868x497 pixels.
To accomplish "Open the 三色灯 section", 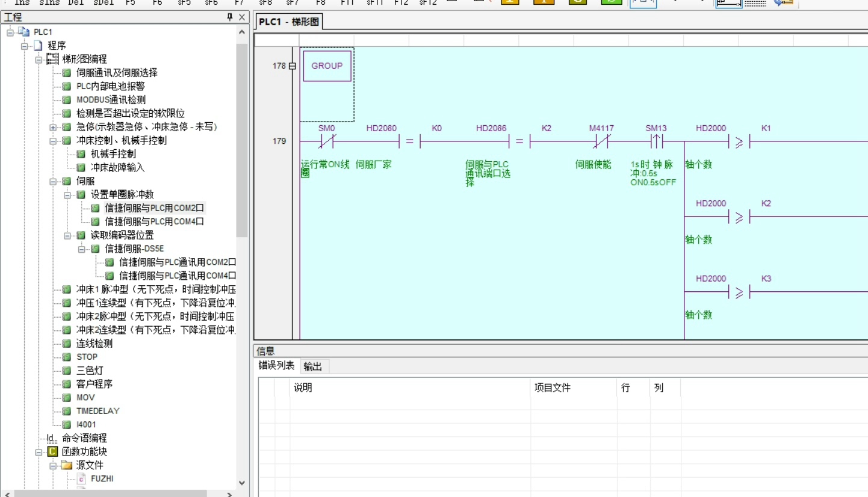I will tap(90, 371).
